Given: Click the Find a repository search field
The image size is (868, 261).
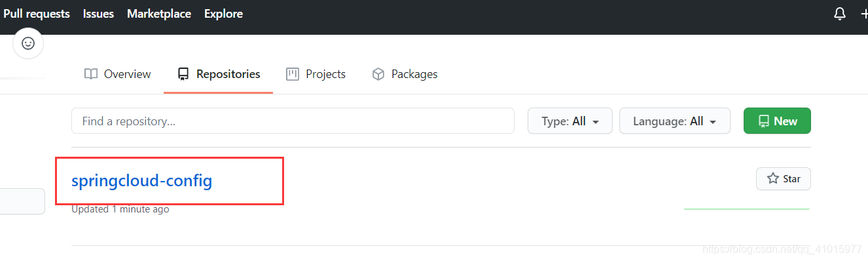Looking at the screenshot, I should tap(293, 121).
